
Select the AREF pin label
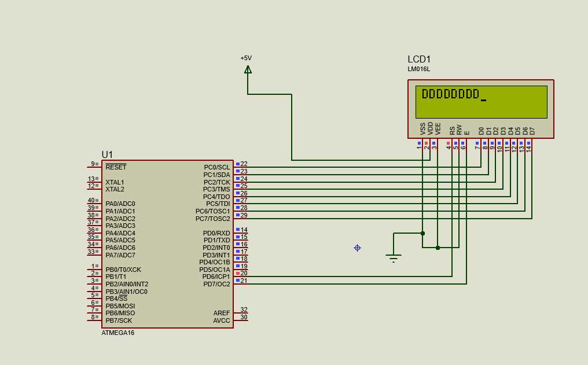click(x=222, y=313)
